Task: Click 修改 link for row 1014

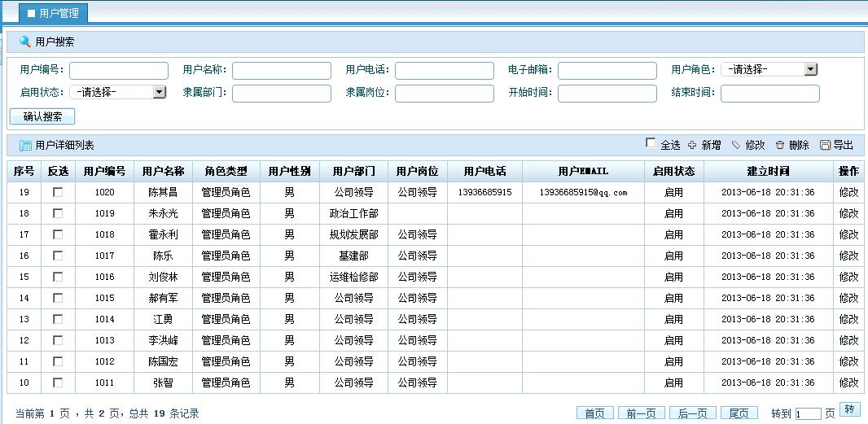Action: 848,319
